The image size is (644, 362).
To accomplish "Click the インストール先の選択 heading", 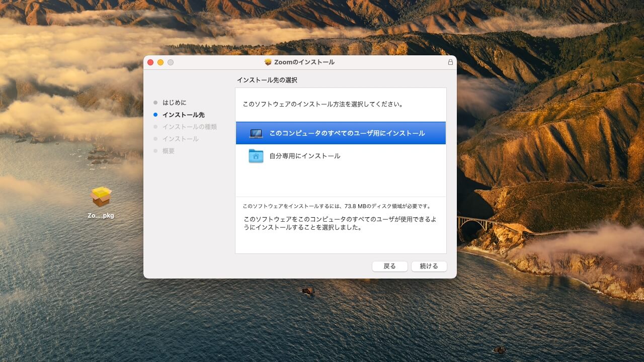I will coord(267,80).
